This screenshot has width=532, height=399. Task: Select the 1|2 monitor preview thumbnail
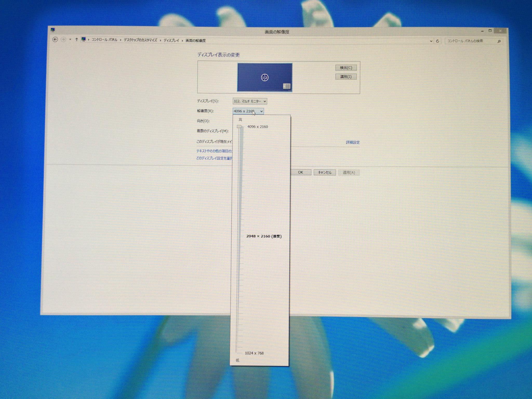265,77
